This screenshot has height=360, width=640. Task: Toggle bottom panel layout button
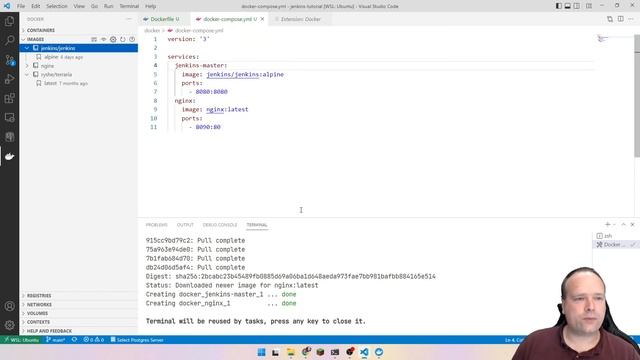(x=568, y=6)
